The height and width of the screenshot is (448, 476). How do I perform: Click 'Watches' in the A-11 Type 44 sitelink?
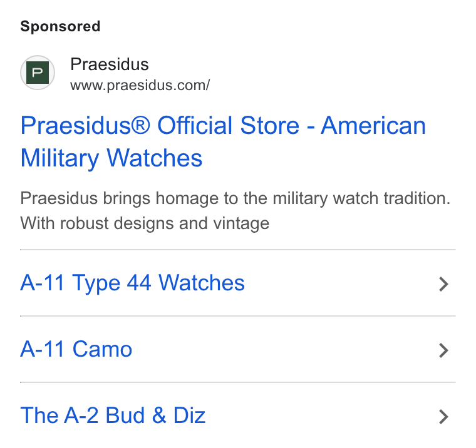coord(202,283)
